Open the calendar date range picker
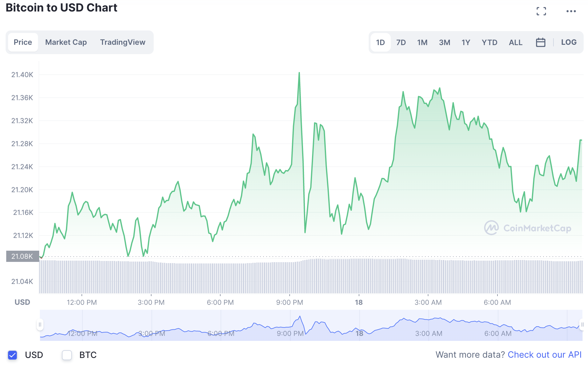Viewport: 588px width, 367px height. pyautogui.click(x=541, y=42)
